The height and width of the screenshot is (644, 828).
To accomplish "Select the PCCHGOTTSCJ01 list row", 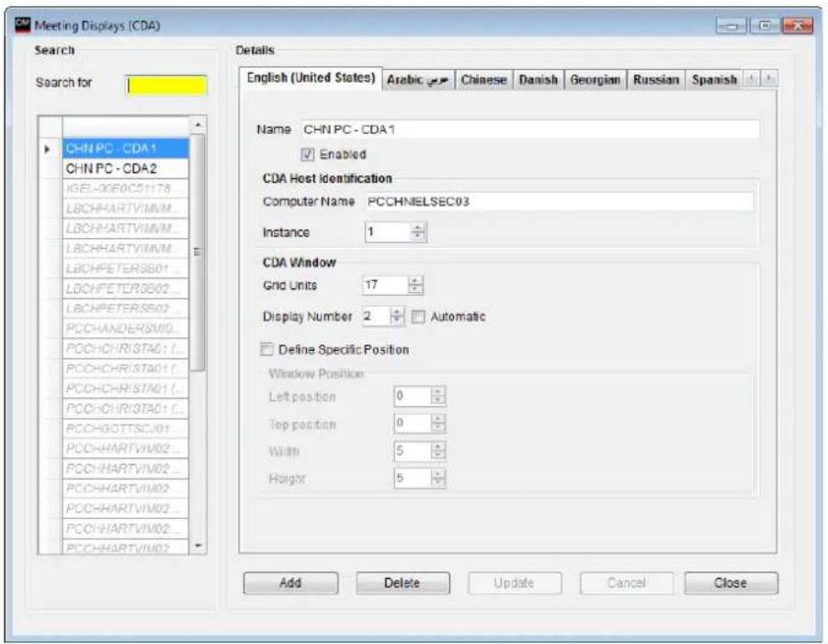I will tap(125, 428).
